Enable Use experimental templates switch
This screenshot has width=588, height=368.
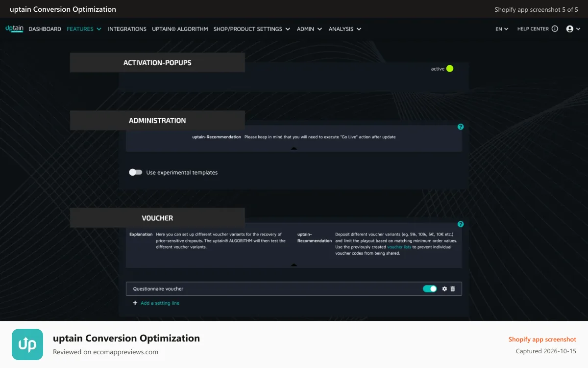coord(135,172)
